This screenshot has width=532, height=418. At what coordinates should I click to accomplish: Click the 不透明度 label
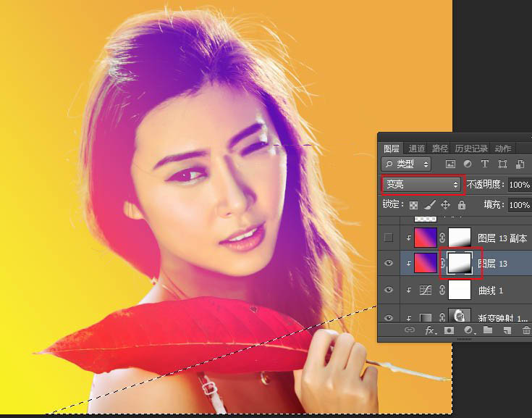485,185
